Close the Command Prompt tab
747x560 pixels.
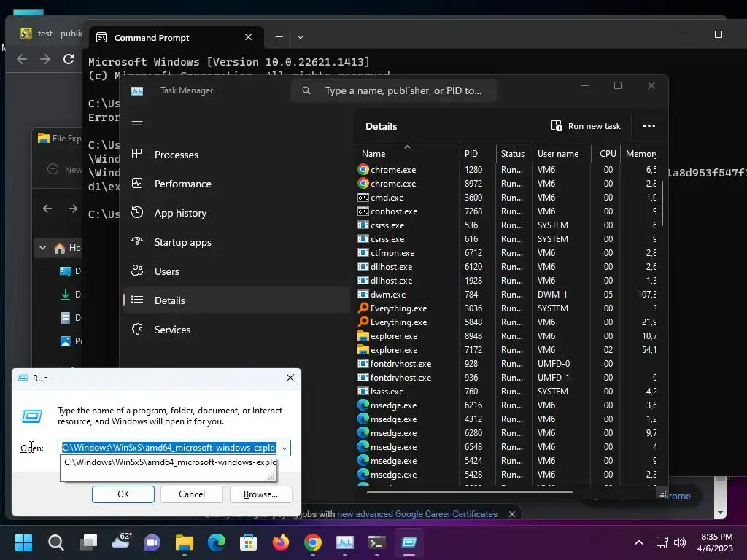(248, 37)
